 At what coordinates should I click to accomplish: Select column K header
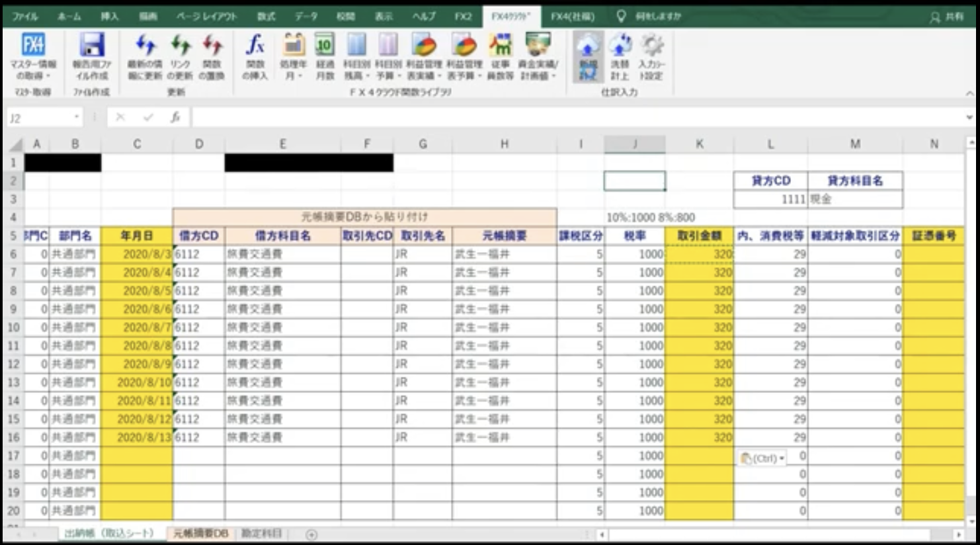(699, 144)
